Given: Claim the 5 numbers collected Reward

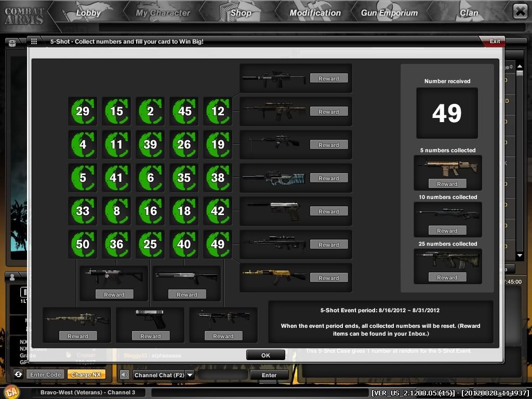Looking at the screenshot, I should tap(447, 183).
